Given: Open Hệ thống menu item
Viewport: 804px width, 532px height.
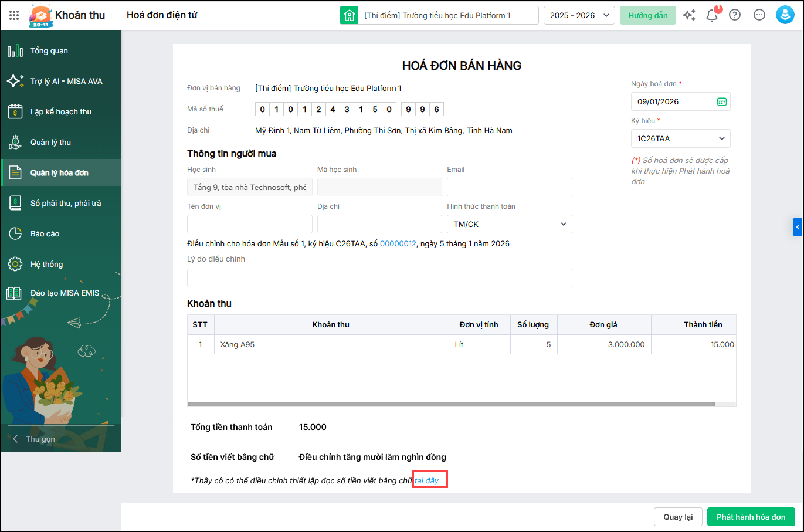Looking at the screenshot, I should tap(61, 265).
